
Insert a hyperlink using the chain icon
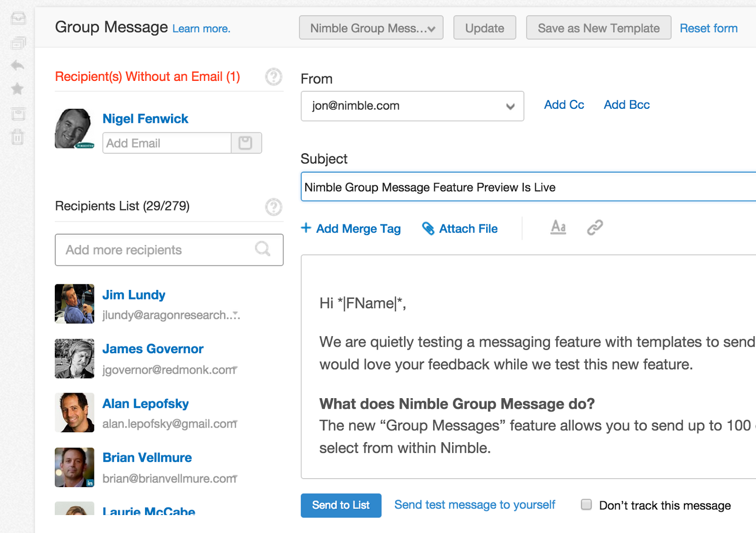click(x=595, y=227)
